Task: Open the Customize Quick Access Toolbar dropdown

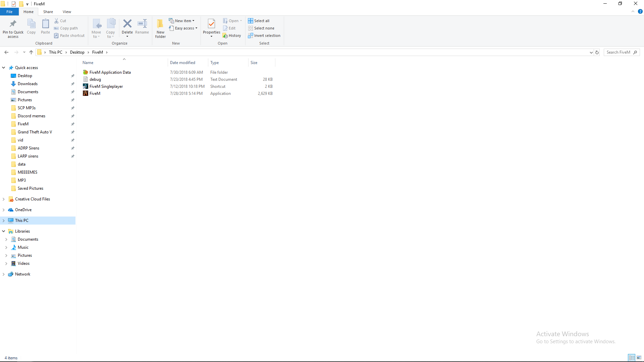Action: pos(27,4)
